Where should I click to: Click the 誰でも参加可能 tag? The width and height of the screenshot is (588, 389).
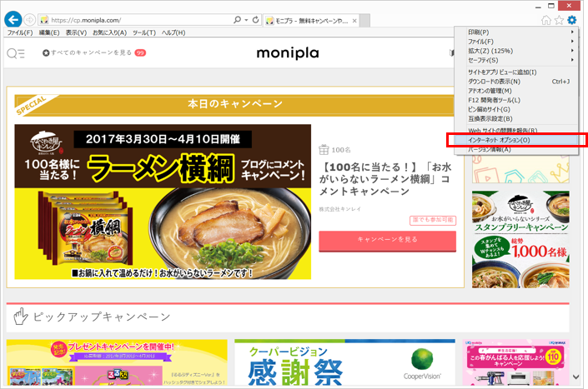pyautogui.click(x=433, y=220)
